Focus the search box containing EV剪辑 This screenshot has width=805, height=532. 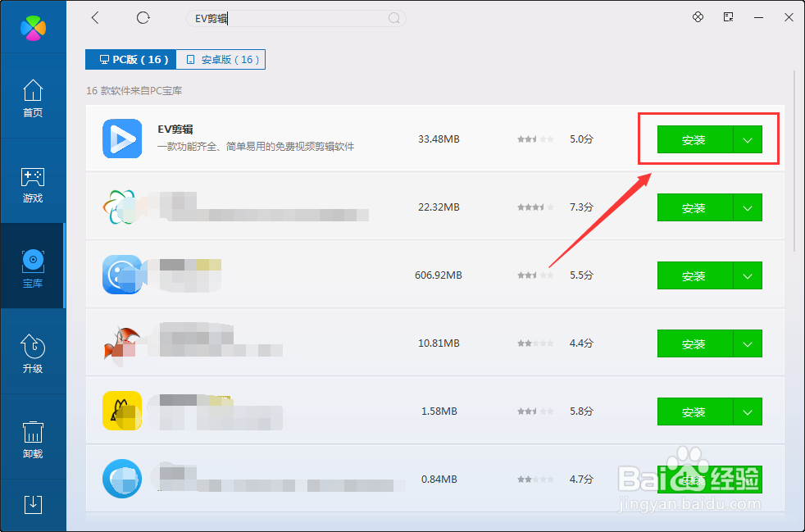296,19
